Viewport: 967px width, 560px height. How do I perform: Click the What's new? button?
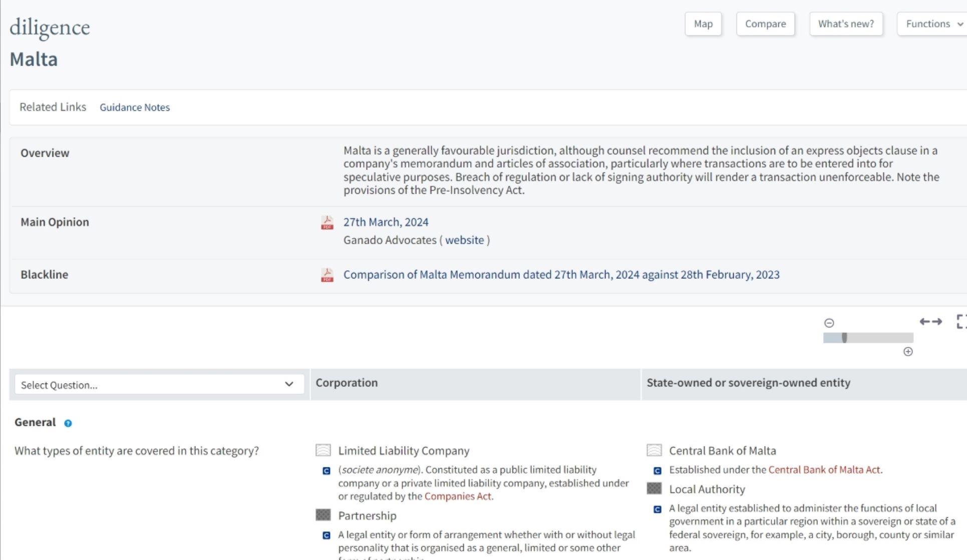coord(846,24)
